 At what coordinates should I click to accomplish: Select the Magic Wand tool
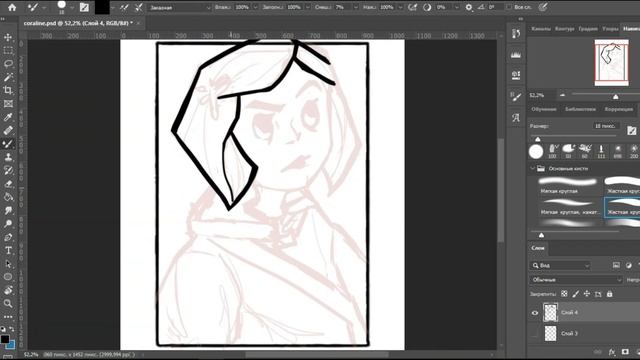click(x=8, y=77)
